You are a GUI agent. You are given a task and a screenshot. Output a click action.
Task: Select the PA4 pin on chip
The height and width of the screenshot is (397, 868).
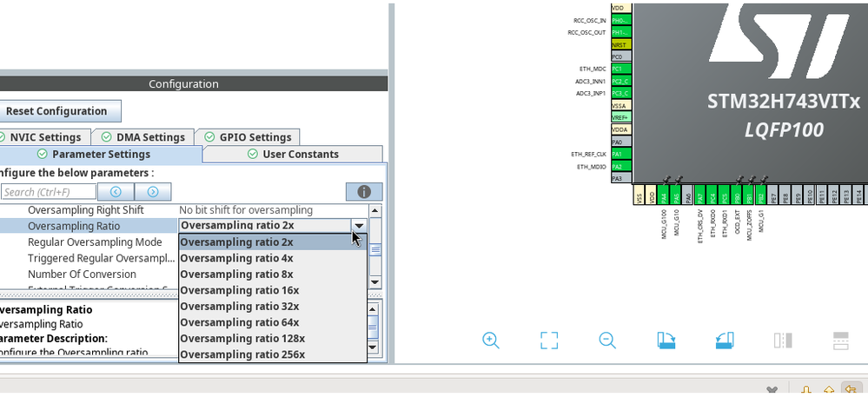pyautogui.click(x=665, y=195)
